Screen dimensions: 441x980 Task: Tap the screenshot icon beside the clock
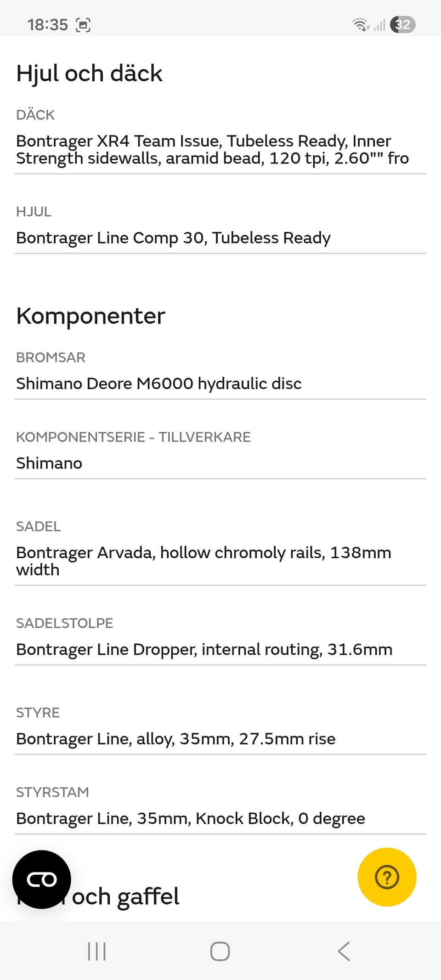coord(83,25)
